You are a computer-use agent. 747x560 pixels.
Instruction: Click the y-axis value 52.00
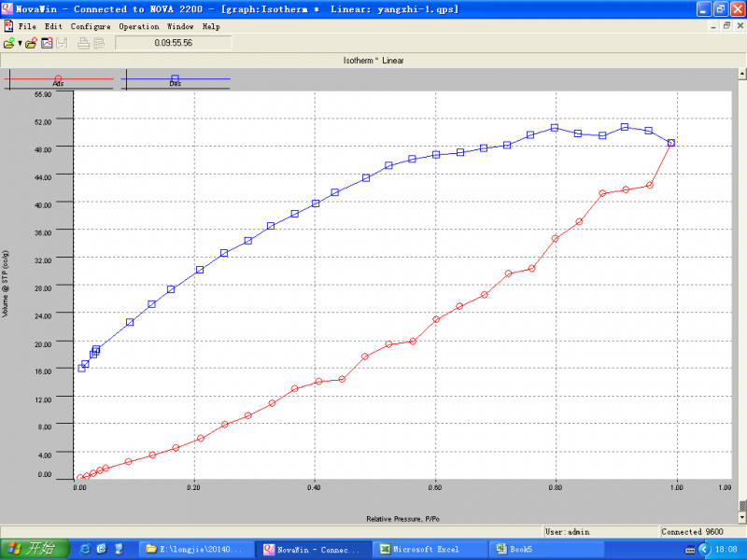tap(43, 122)
